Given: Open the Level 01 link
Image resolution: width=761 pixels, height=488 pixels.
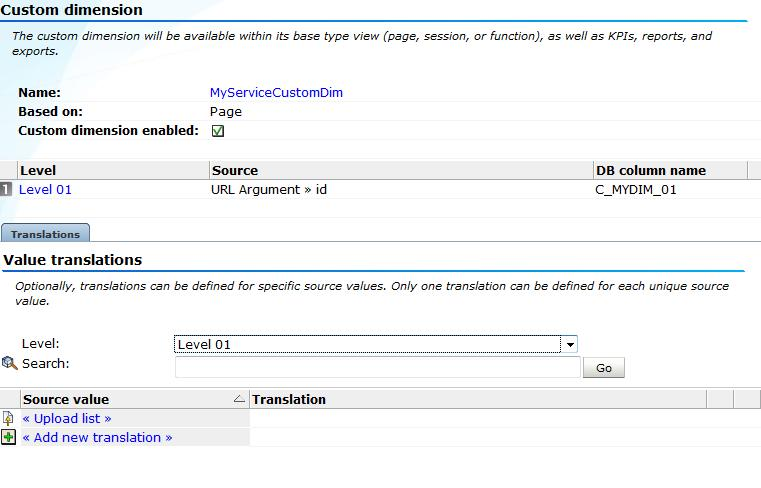Looking at the screenshot, I should coord(45,189).
